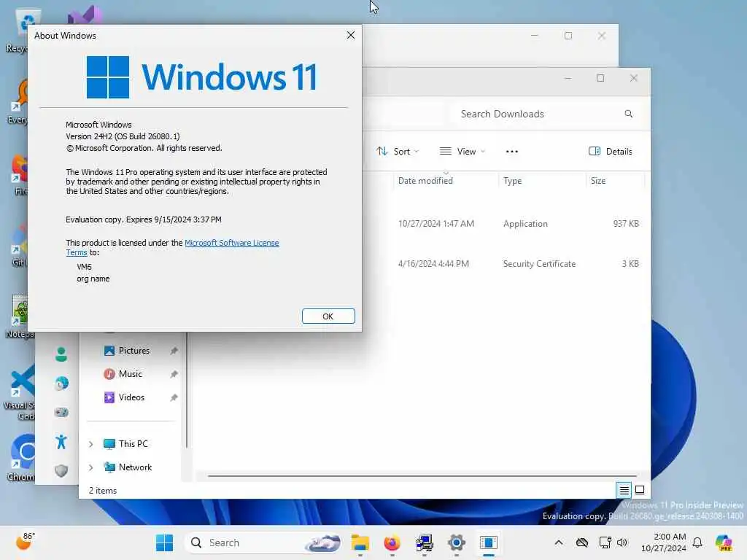Screen dimensions: 747x560
Task: Close the Settings window behind File Explorer
Action: pos(602,36)
